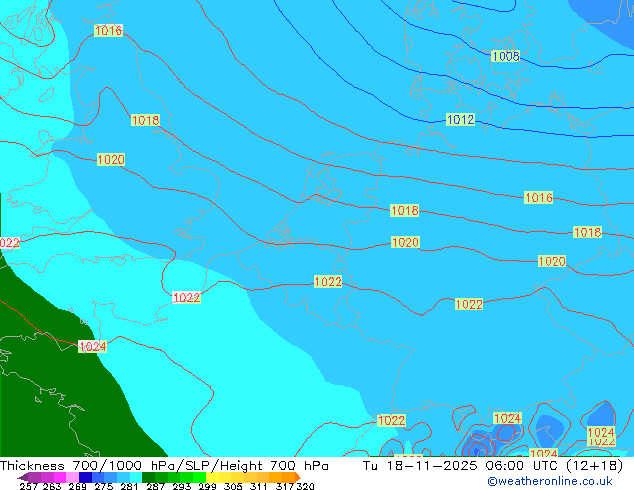Pick the dark navy blue legend swatch

click(85, 477)
